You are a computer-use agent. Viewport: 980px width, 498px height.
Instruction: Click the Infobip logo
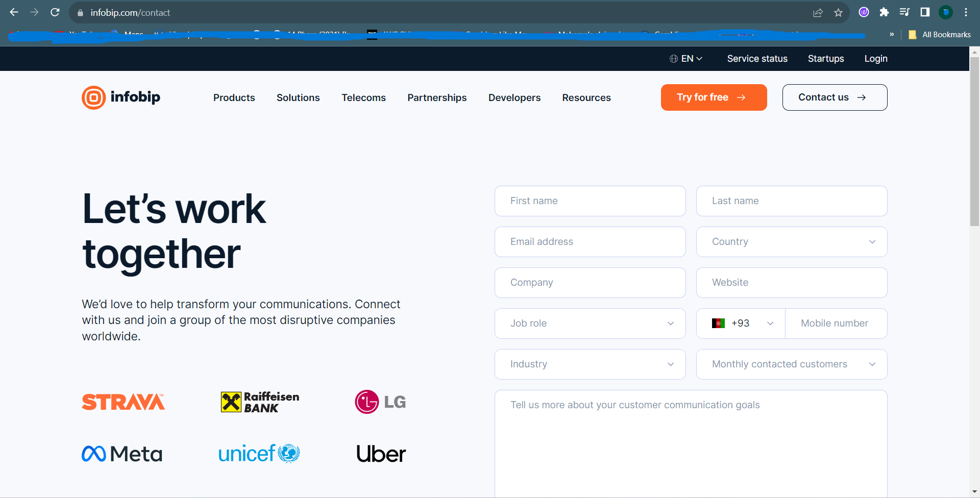point(121,97)
